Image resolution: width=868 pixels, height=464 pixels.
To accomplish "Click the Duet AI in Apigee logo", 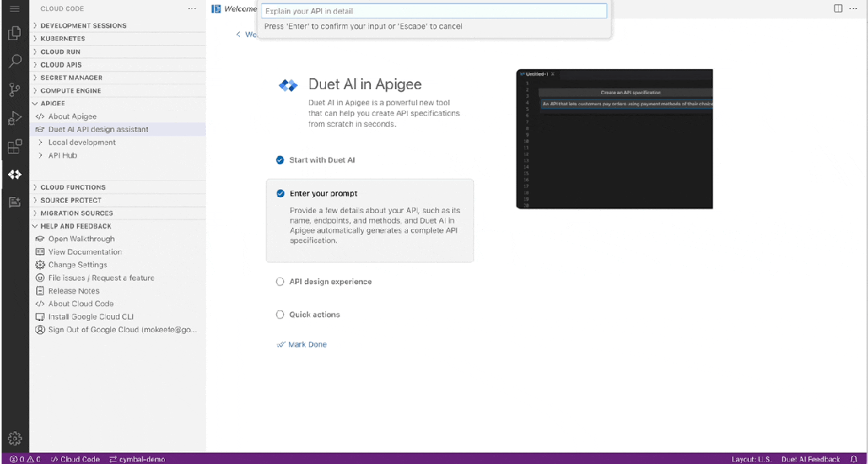I will pos(288,85).
